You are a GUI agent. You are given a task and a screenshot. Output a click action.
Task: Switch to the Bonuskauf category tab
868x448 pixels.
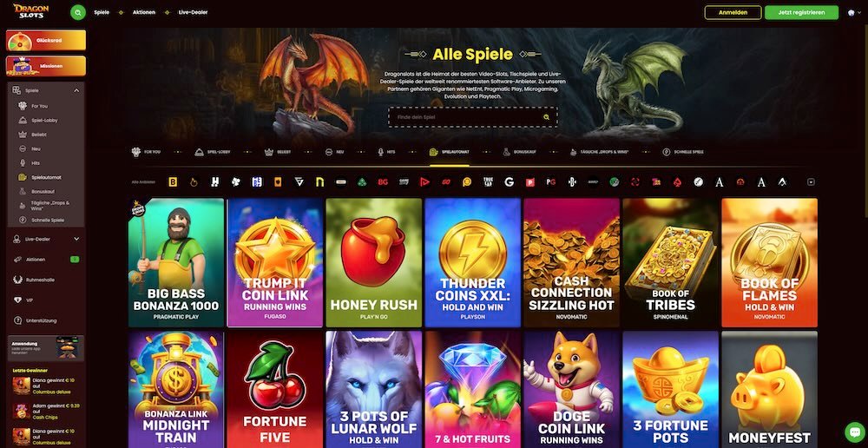tap(514, 152)
